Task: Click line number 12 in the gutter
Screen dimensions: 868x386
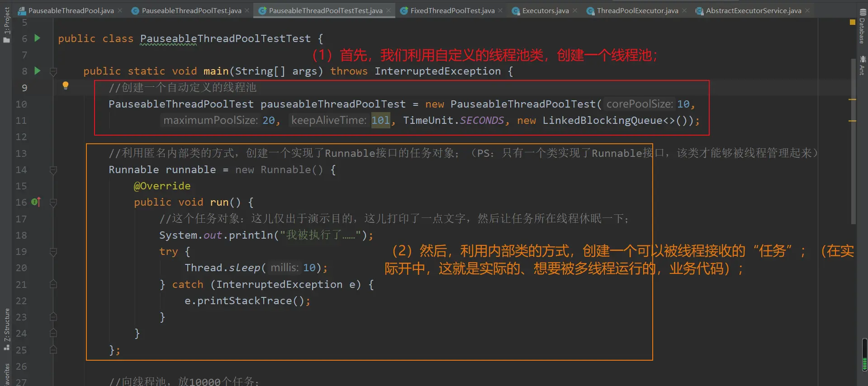Action: [x=21, y=137]
